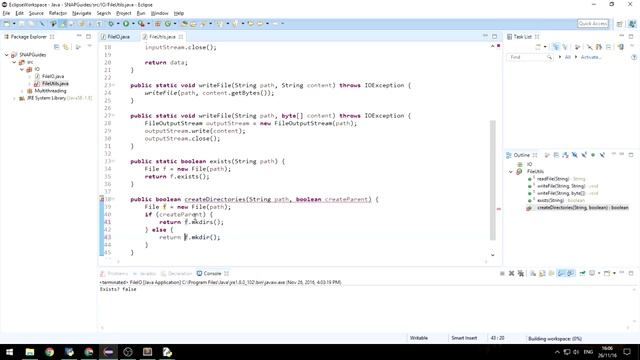This screenshot has width=640, height=360.
Task: Click Terminate icon in Console toolbar
Action: click(x=502, y=273)
